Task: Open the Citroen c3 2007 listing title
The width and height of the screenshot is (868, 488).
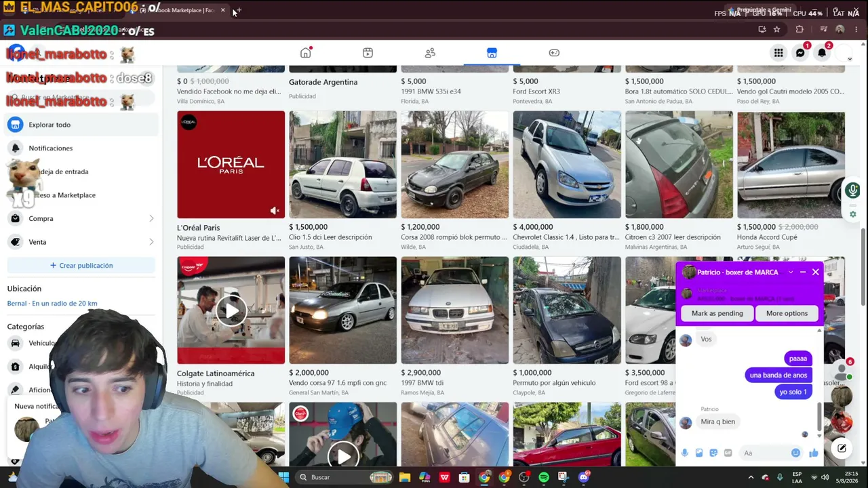Action: coord(673,237)
